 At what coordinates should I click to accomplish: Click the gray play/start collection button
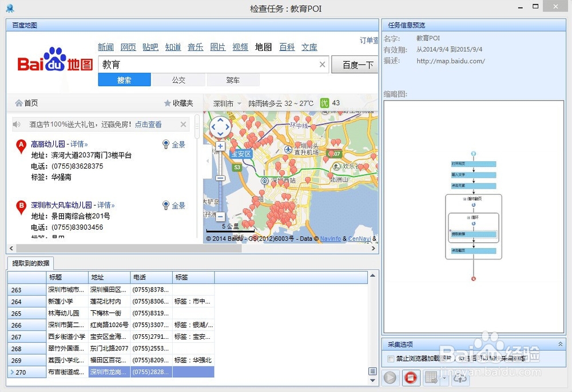390,378
